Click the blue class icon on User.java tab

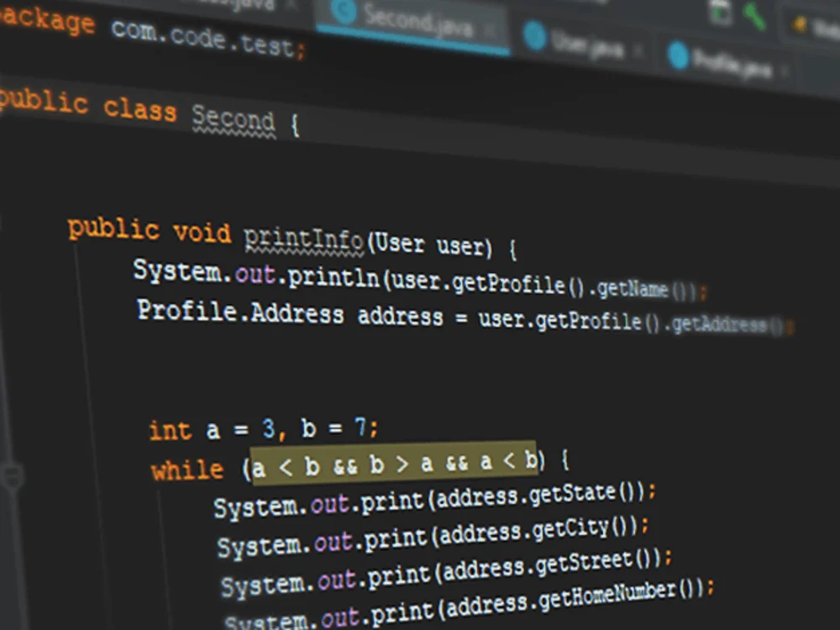[534, 37]
